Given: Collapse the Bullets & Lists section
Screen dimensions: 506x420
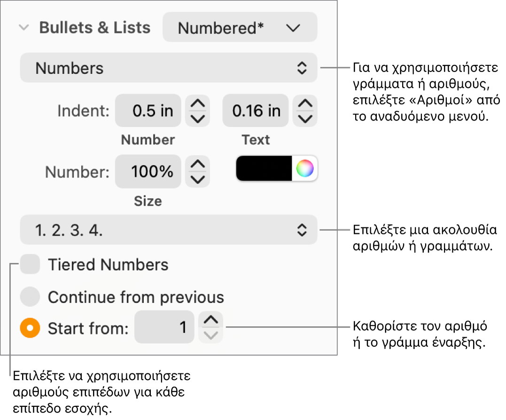Looking at the screenshot, I should pyautogui.click(x=23, y=28).
